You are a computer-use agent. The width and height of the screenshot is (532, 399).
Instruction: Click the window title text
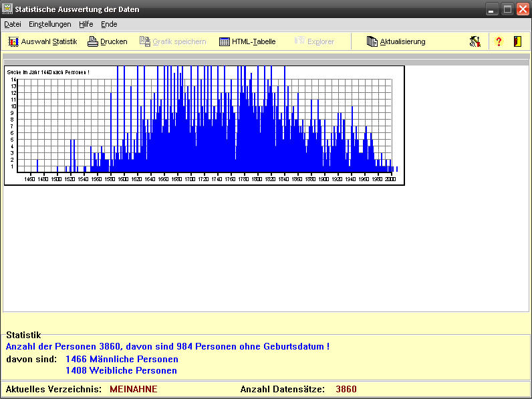pos(77,9)
